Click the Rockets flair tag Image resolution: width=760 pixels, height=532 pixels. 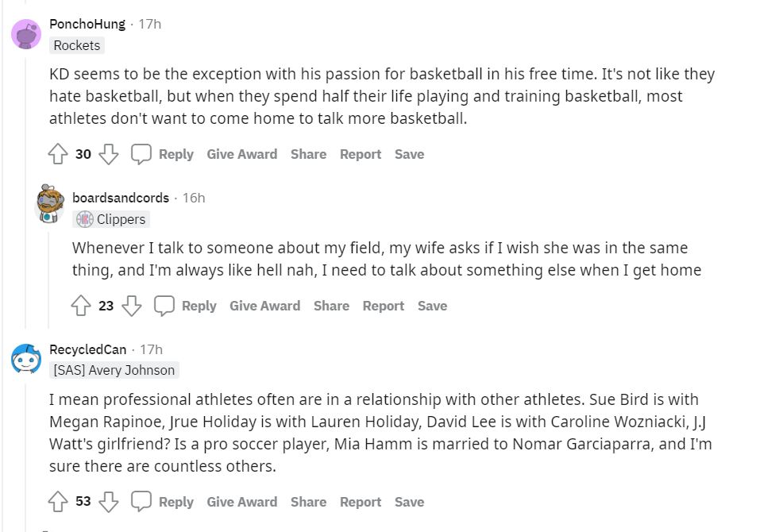coord(77,45)
